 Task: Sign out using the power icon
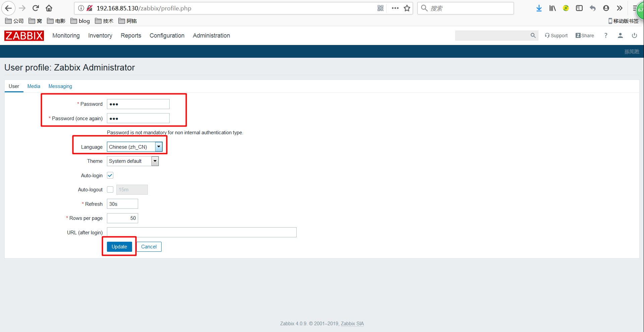[x=634, y=36]
